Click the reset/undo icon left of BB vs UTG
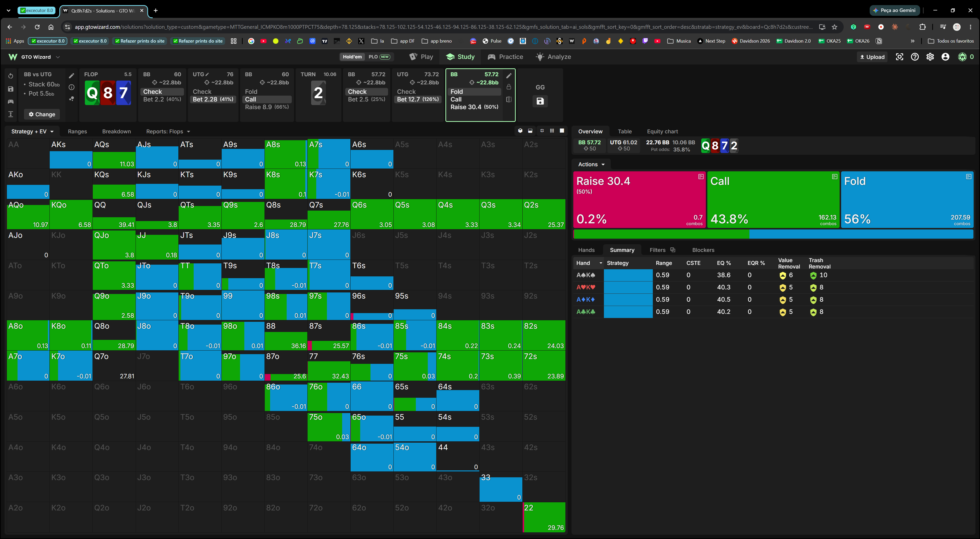 click(x=11, y=76)
